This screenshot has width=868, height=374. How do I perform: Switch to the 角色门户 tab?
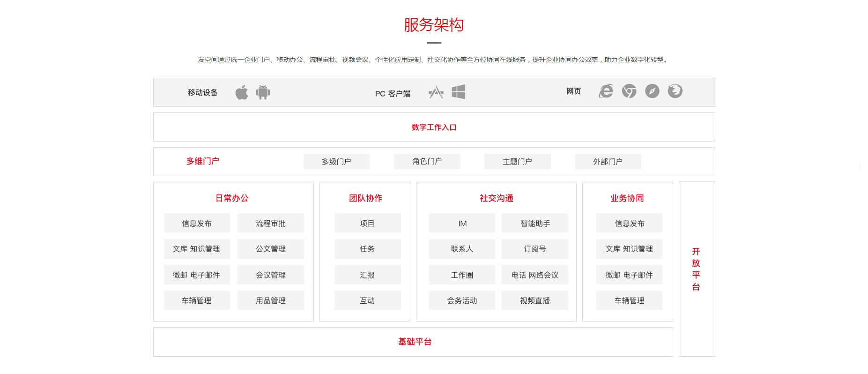pyautogui.click(x=427, y=162)
